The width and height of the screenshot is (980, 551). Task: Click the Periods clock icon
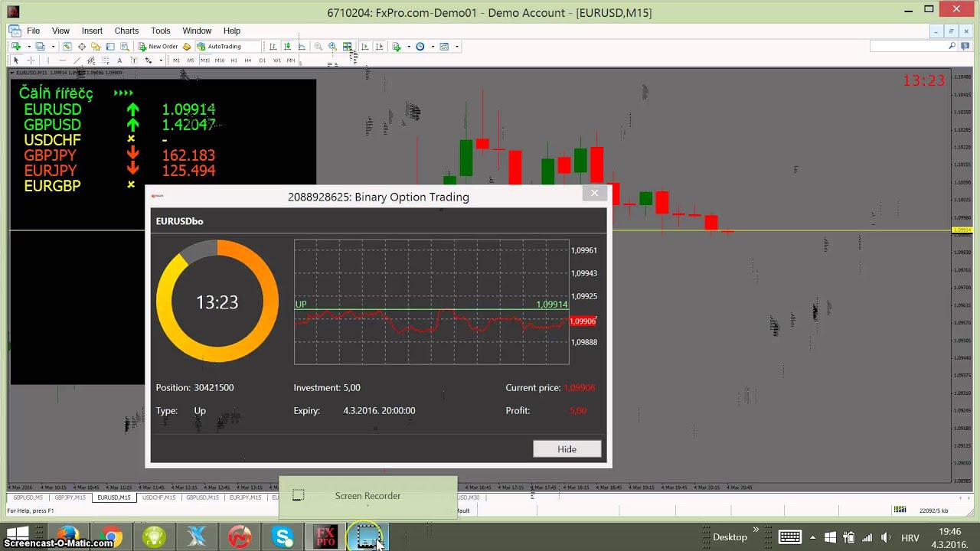pos(420,47)
